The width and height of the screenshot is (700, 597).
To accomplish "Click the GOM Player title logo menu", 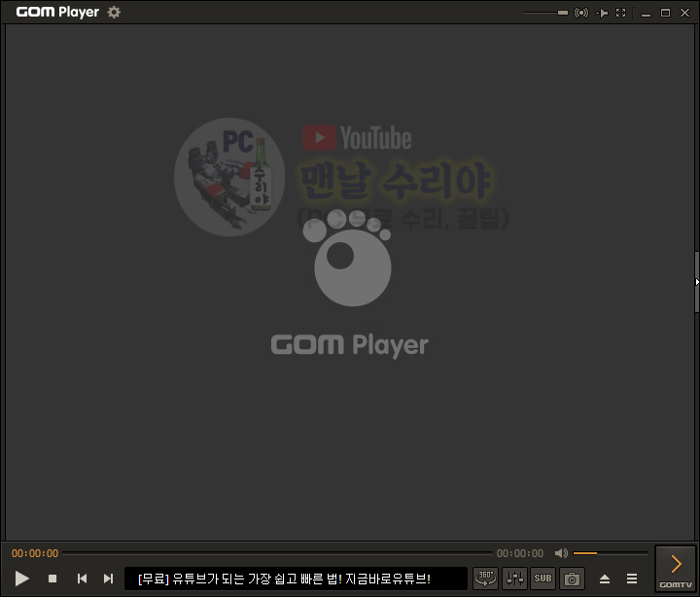I will (57, 12).
